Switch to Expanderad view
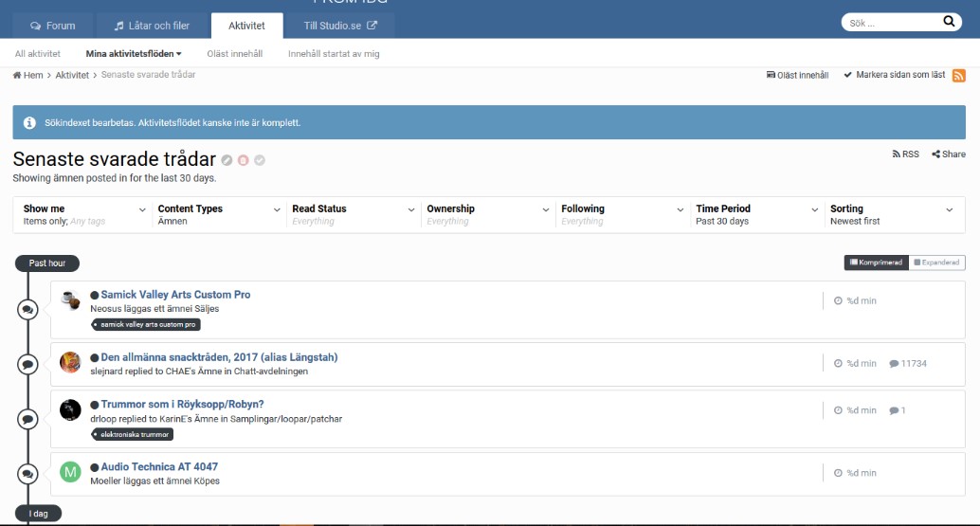The height and width of the screenshot is (526, 980). click(936, 263)
